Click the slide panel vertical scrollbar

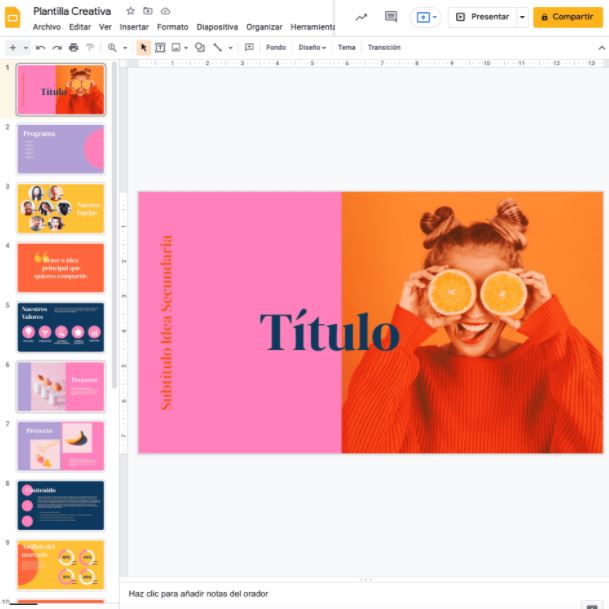114,225
